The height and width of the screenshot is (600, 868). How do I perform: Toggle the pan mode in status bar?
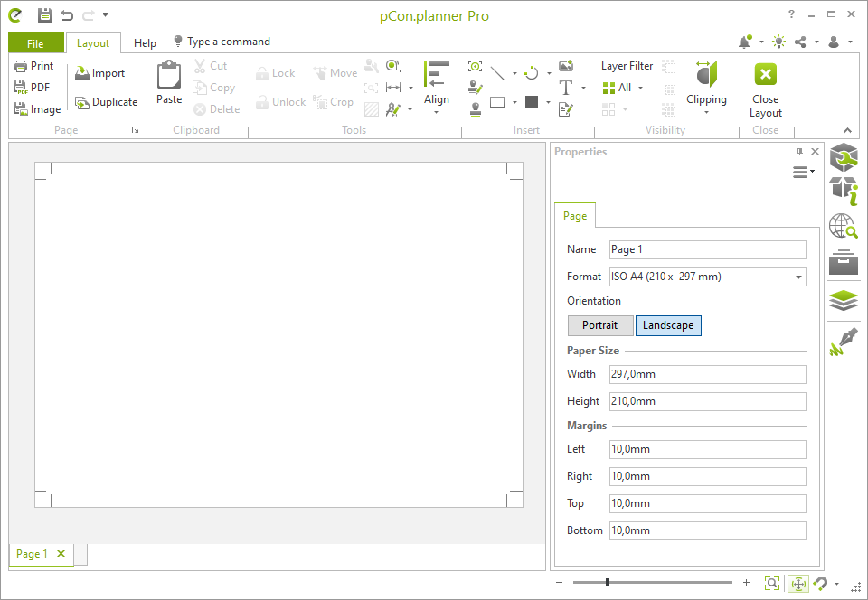[x=798, y=584]
